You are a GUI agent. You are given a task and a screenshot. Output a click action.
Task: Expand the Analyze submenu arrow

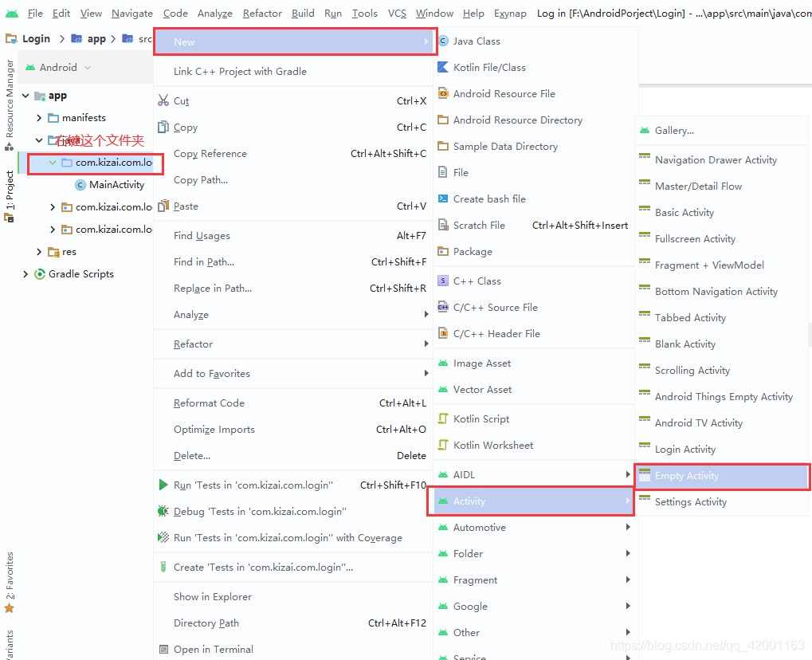tap(426, 314)
